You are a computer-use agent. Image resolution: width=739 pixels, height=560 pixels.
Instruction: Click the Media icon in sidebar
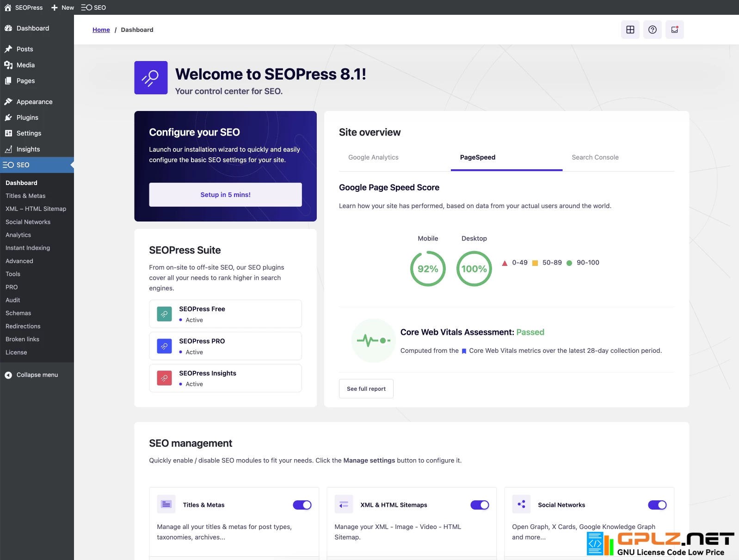[x=8, y=65]
